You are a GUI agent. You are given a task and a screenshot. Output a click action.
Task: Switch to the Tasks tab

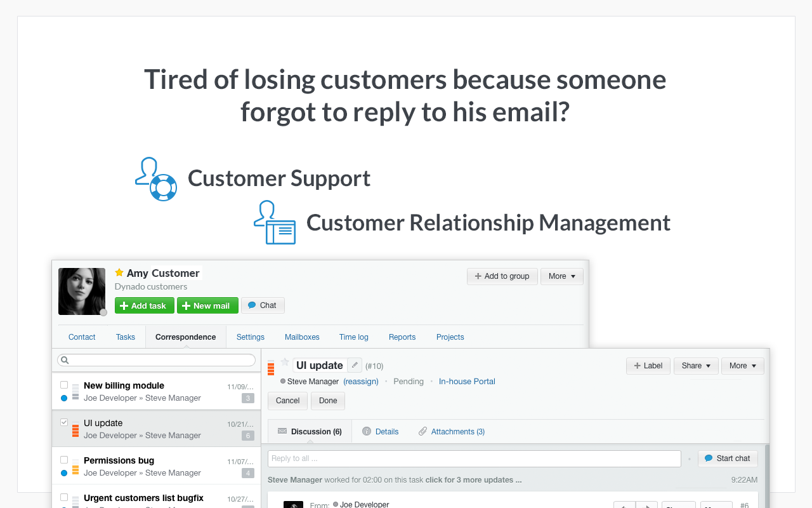126,337
